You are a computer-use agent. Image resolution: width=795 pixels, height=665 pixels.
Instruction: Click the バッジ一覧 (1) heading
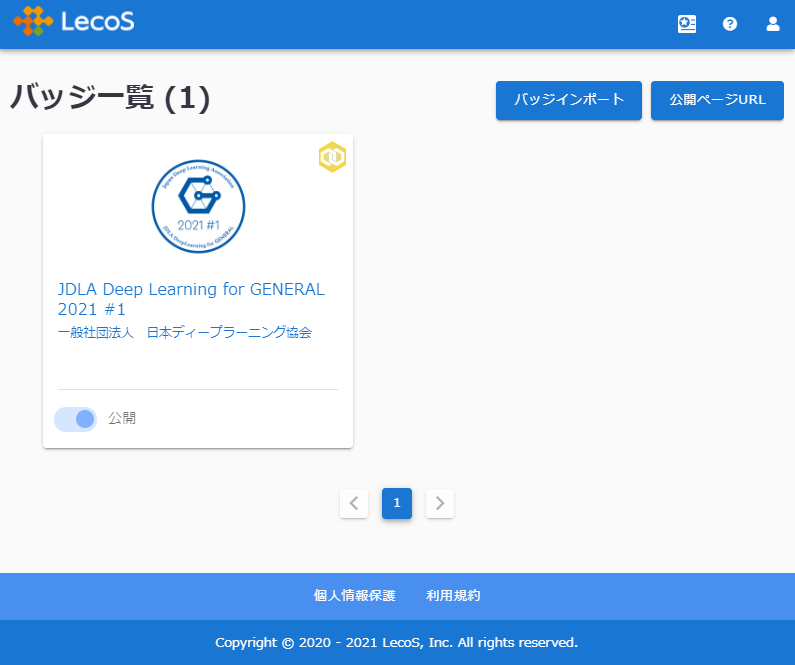coord(110,97)
